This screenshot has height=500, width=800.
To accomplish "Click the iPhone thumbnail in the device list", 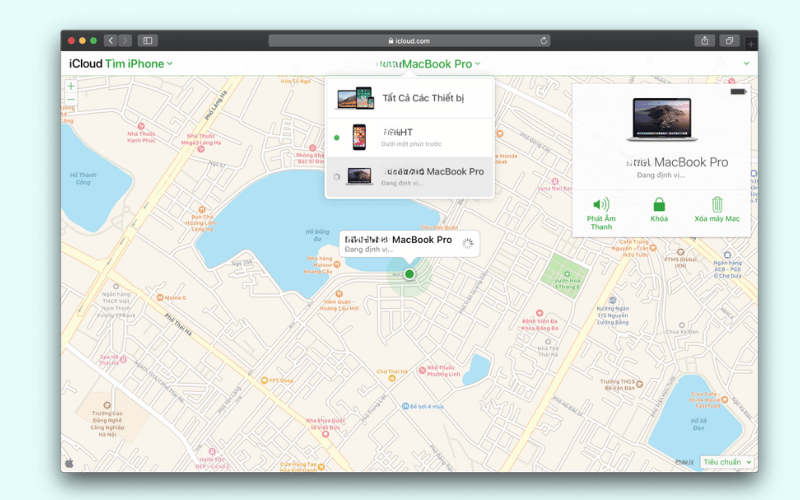I will [x=359, y=137].
